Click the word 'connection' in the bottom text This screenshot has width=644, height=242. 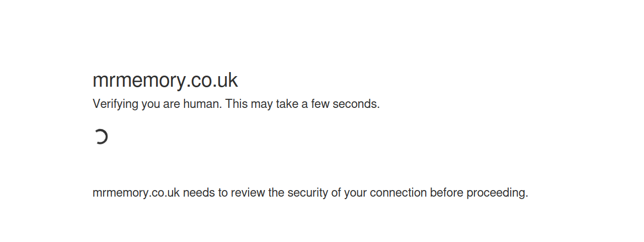(x=398, y=193)
